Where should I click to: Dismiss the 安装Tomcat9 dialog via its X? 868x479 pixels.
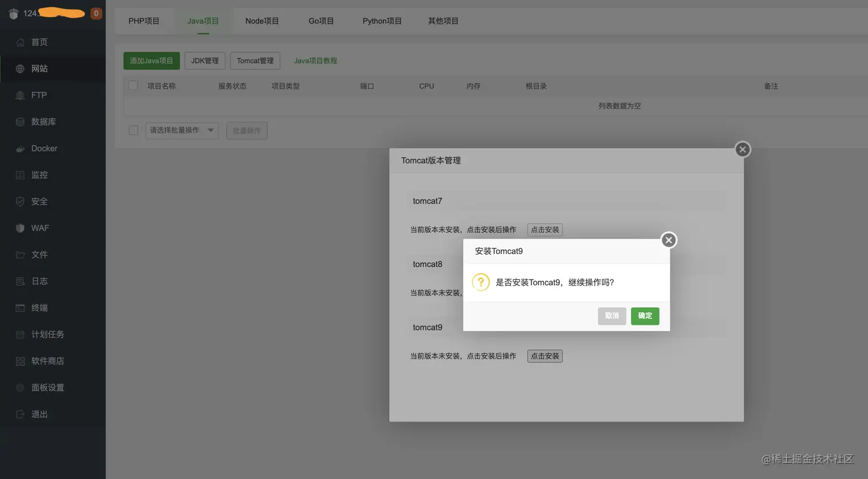[x=668, y=240]
